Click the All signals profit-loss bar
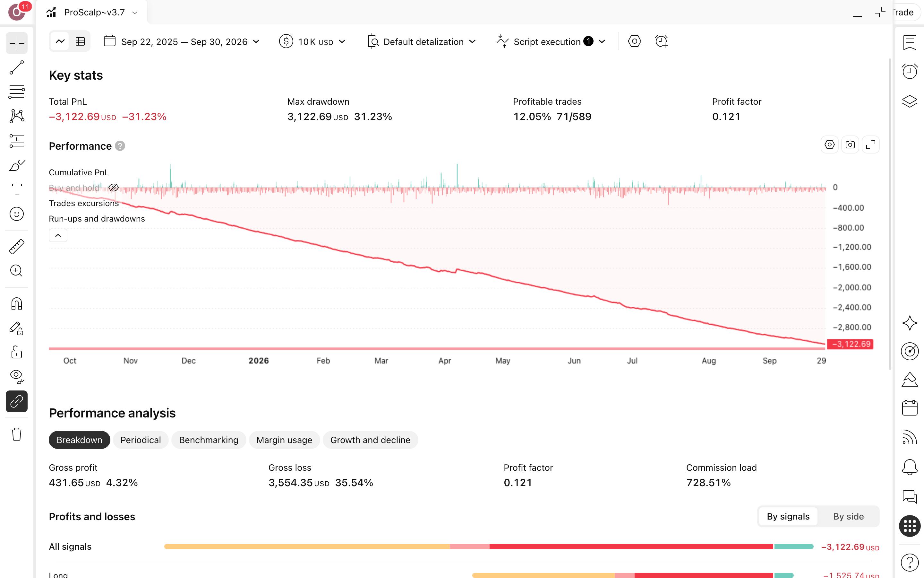The image size is (924, 578). [x=489, y=547]
